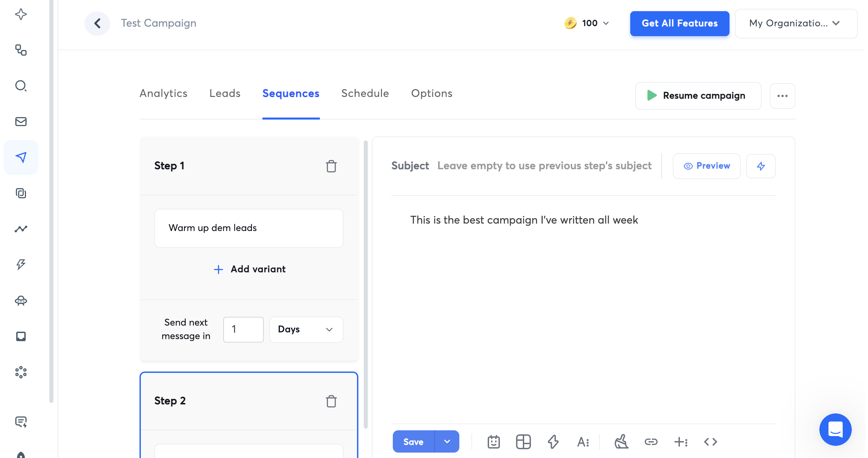
Task: Open variables via the lightning toolbar icon
Action: point(553,441)
